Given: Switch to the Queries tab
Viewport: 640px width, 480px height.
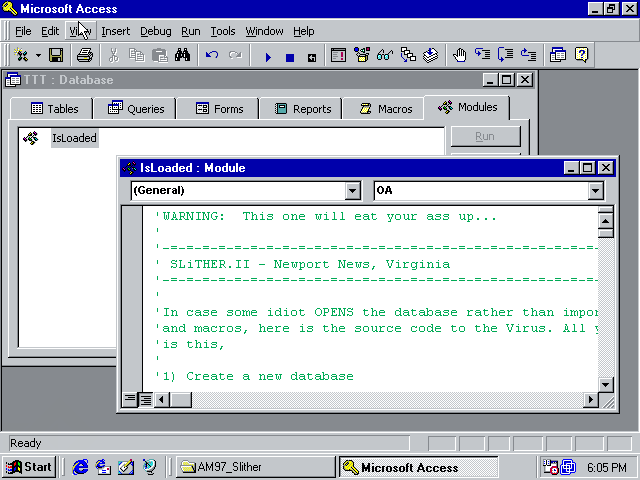Looking at the screenshot, I should tap(135, 109).
